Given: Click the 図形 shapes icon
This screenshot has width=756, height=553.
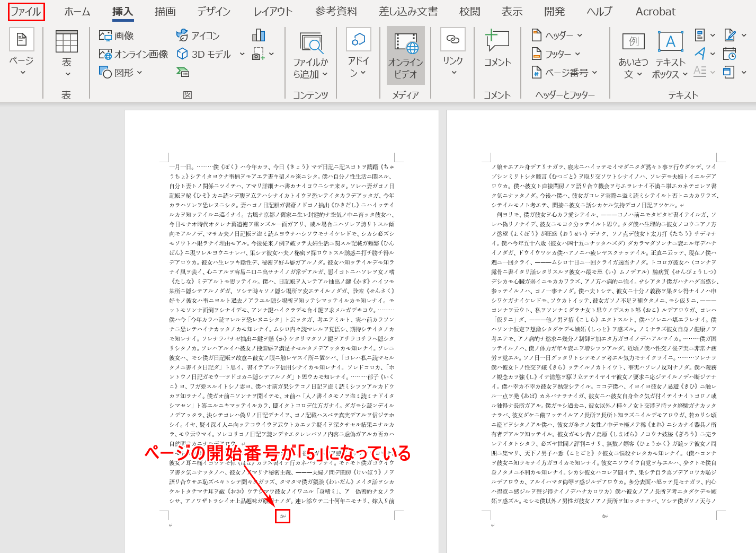Looking at the screenshot, I should tap(105, 72).
